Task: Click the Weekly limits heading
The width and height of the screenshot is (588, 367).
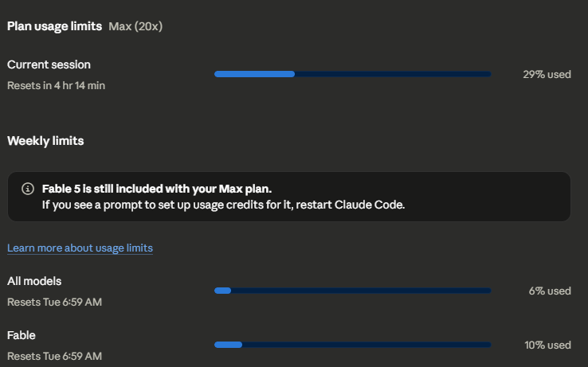Action: (x=45, y=141)
